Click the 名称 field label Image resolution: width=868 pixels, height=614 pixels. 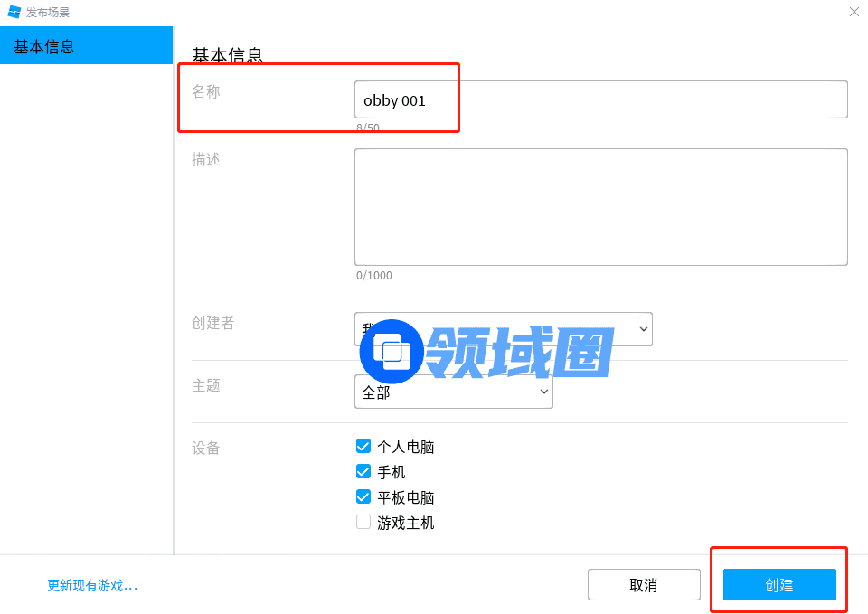coord(206,91)
